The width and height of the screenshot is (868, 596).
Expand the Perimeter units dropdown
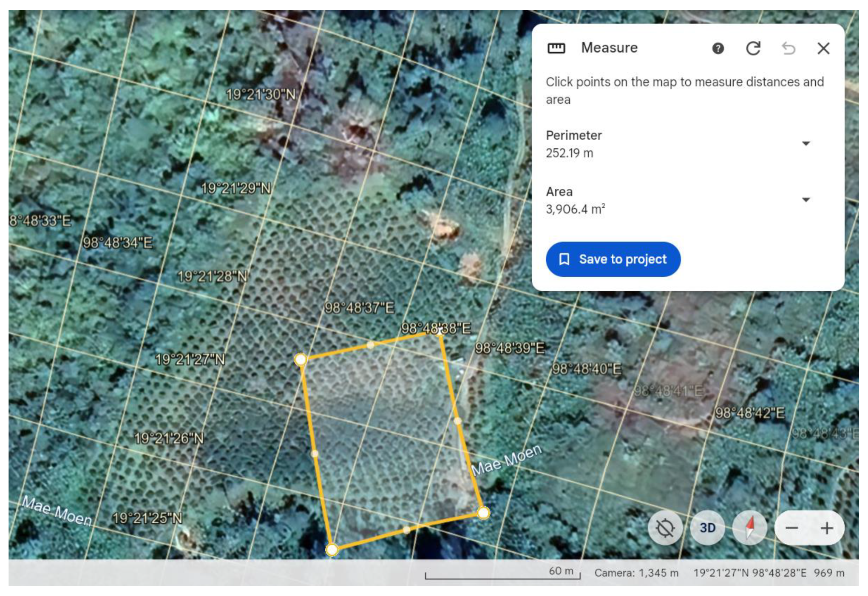pyautogui.click(x=806, y=144)
